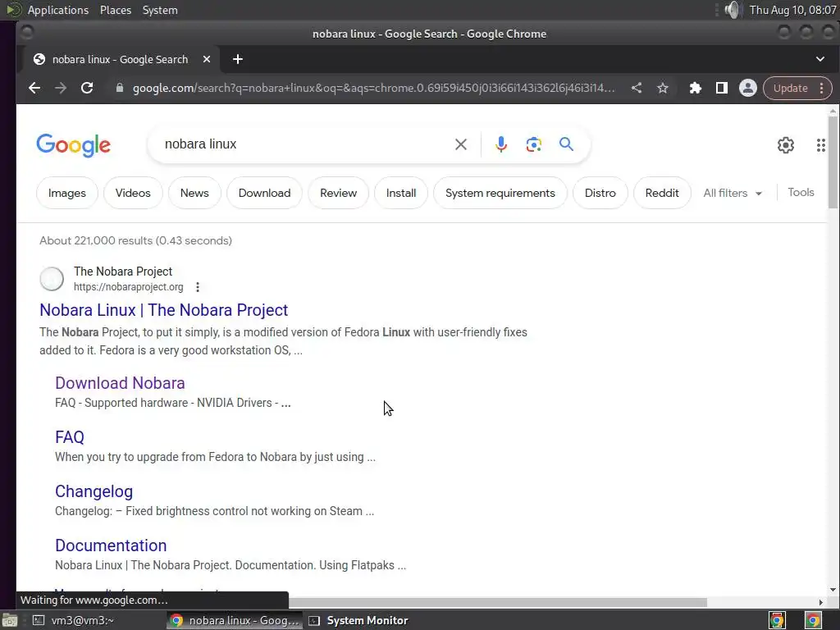Open the Places menu
The width and height of the screenshot is (840, 630).
115,10
